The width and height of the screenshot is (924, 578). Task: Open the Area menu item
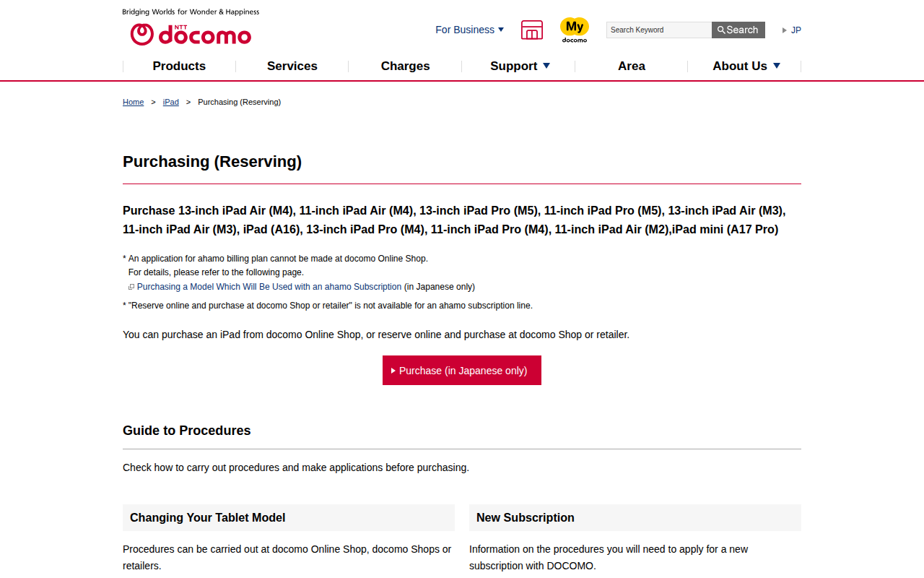coord(632,66)
